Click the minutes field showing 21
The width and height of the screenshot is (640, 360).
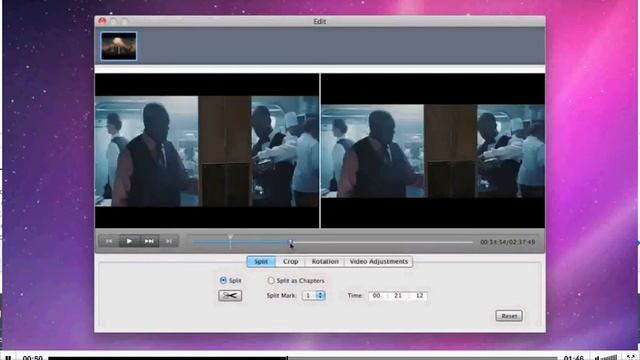coord(398,296)
